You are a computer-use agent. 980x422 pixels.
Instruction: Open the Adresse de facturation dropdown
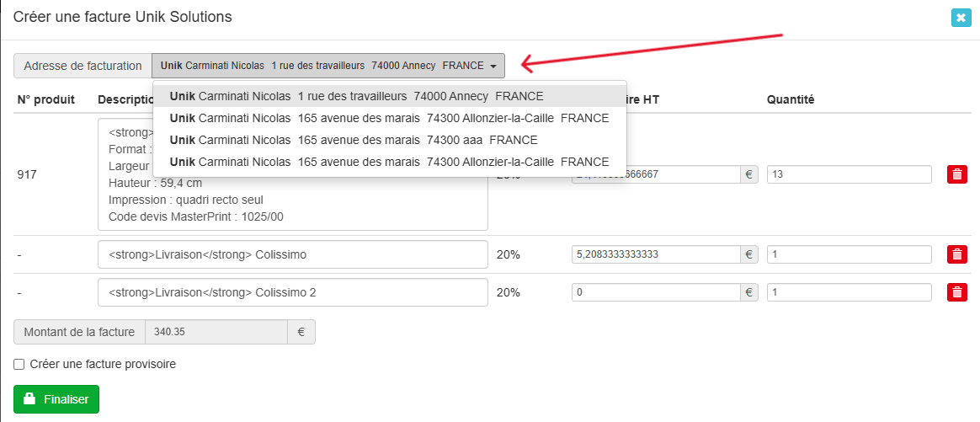(x=328, y=66)
